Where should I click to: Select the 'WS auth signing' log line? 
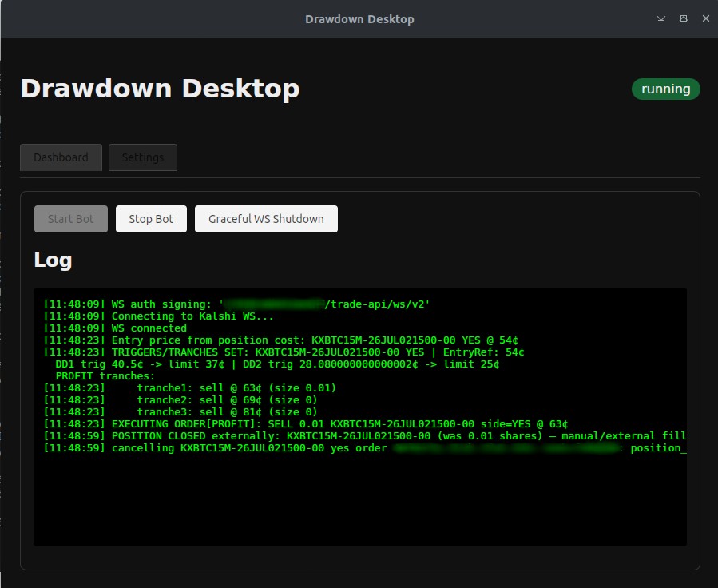[236, 304]
